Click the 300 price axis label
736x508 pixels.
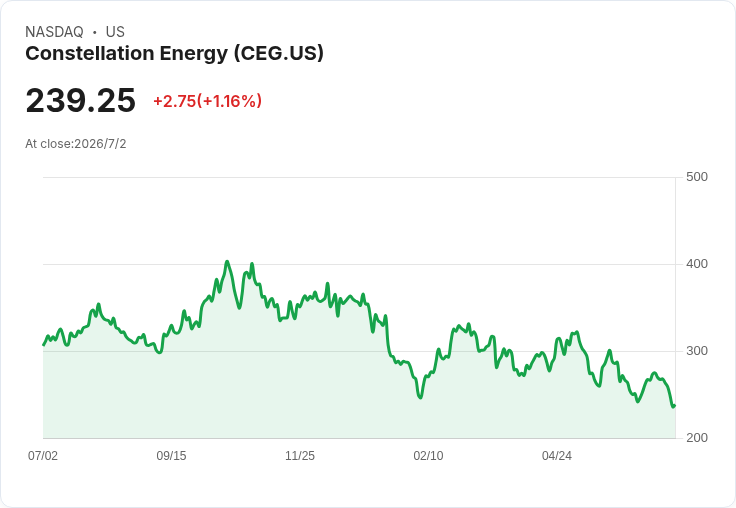[697, 351]
